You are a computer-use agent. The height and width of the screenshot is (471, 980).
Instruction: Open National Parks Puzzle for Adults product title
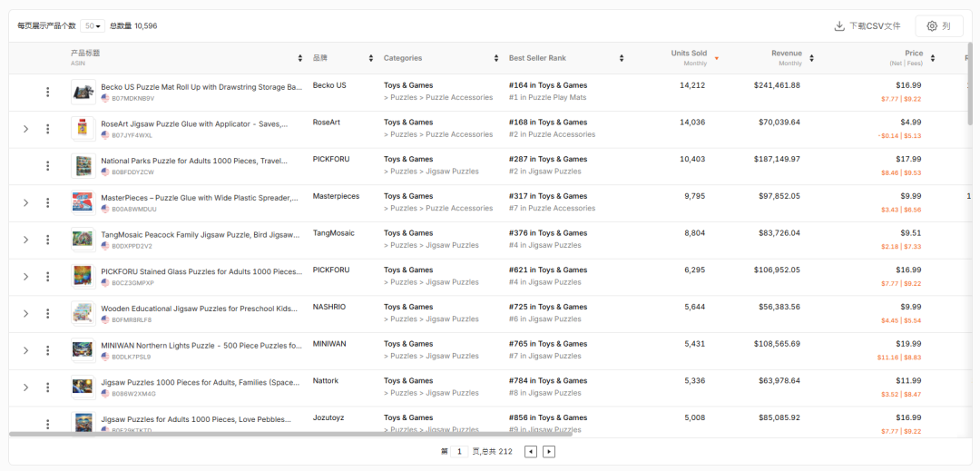(x=194, y=160)
